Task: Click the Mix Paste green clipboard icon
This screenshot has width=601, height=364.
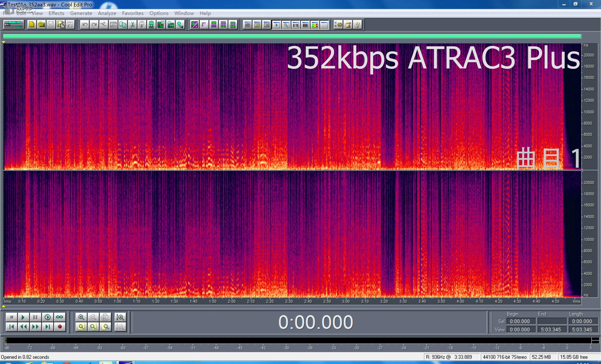Action: click(152, 25)
